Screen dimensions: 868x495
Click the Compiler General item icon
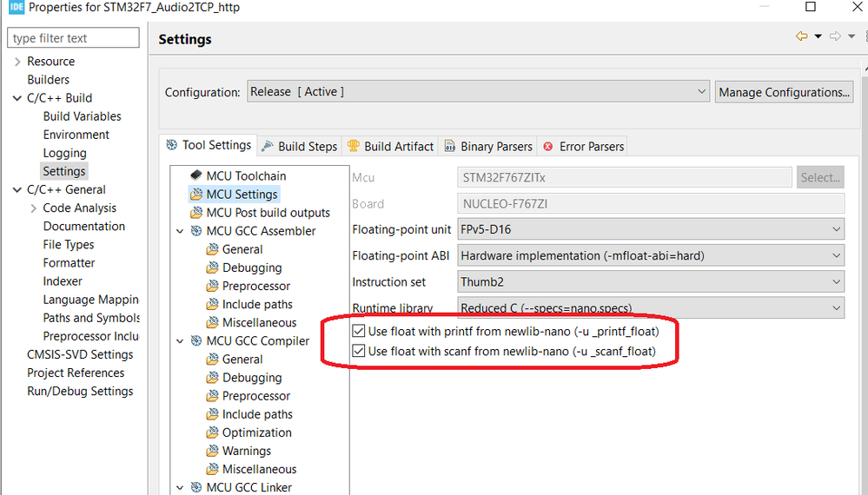click(212, 359)
